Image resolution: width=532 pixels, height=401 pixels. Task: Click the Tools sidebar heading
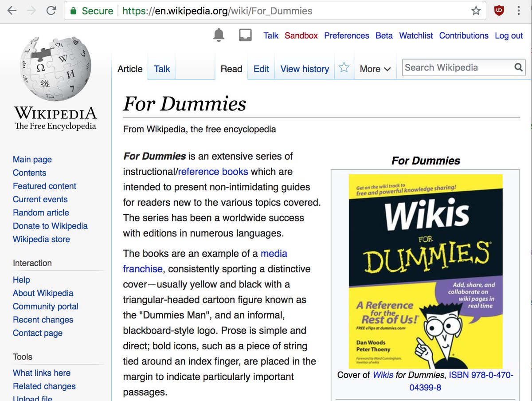tap(23, 357)
